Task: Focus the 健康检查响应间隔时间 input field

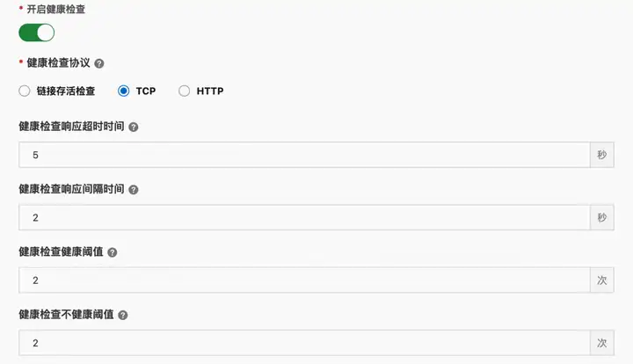Action: (x=304, y=217)
